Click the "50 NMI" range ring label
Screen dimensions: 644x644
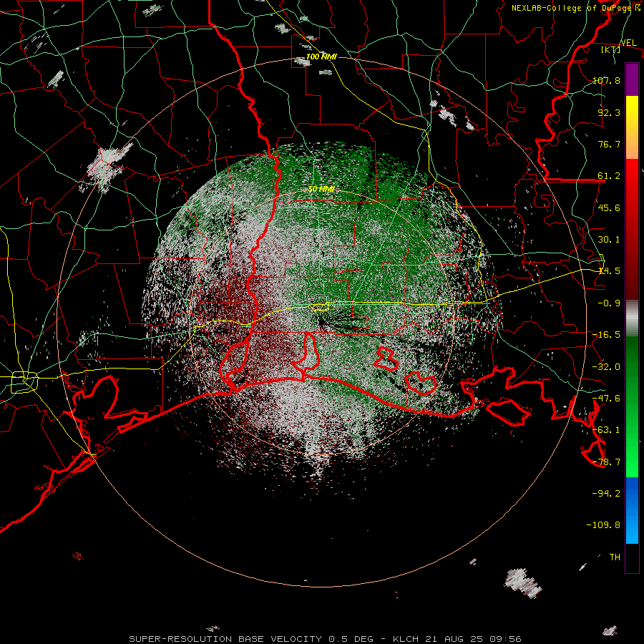321,189
